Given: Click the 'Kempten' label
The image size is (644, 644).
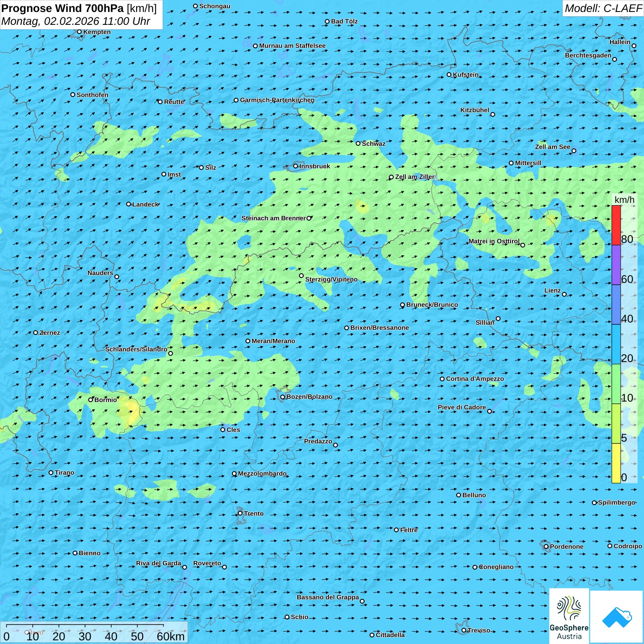Looking at the screenshot, I should click(97, 32).
